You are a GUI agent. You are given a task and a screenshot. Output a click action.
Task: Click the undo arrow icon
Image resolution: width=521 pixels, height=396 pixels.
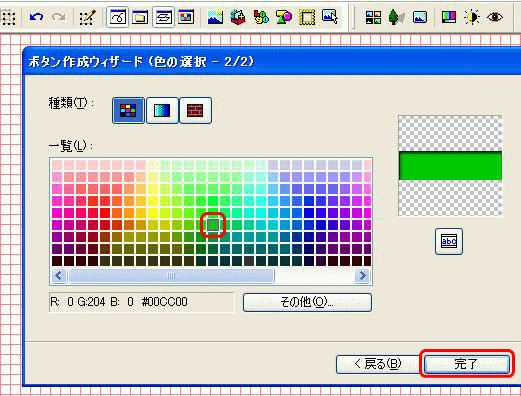(36, 17)
